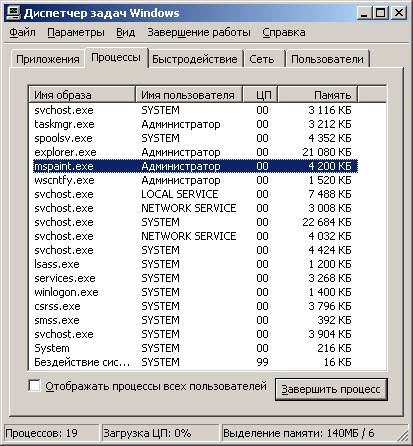Switch to the Быстродействие tab
The height and width of the screenshot is (446, 413).
point(195,59)
